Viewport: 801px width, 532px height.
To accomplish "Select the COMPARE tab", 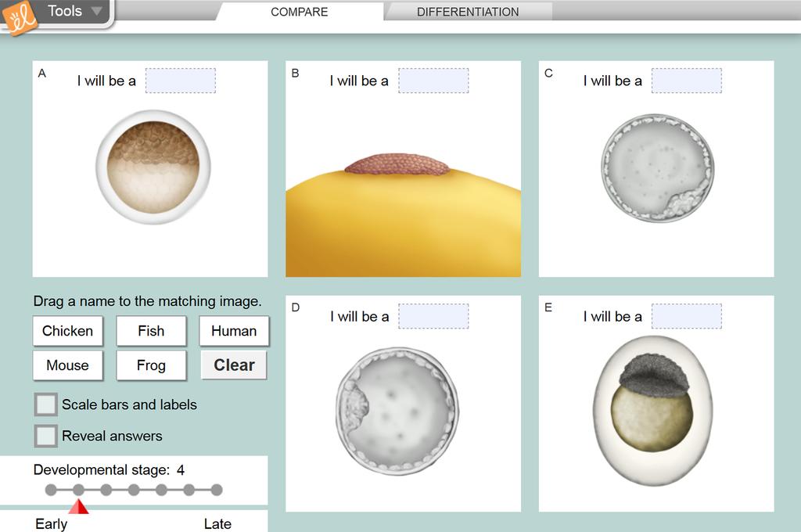I will [299, 12].
